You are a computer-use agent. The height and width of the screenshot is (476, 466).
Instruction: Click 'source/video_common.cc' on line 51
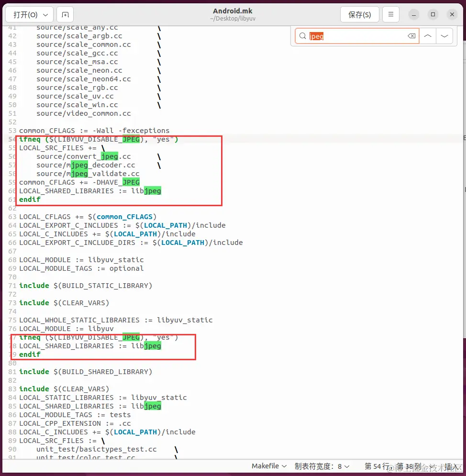pyautogui.click(x=83, y=113)
